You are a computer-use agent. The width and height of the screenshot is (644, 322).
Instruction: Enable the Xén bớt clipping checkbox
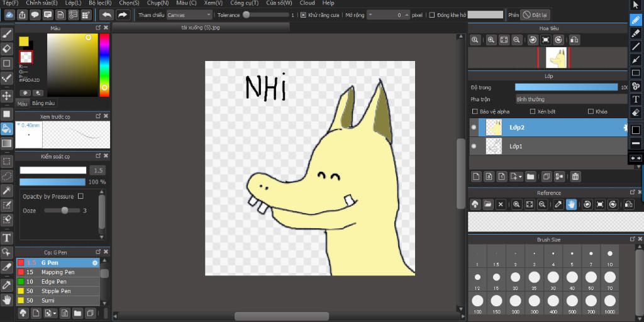click(x=533, y=111)
